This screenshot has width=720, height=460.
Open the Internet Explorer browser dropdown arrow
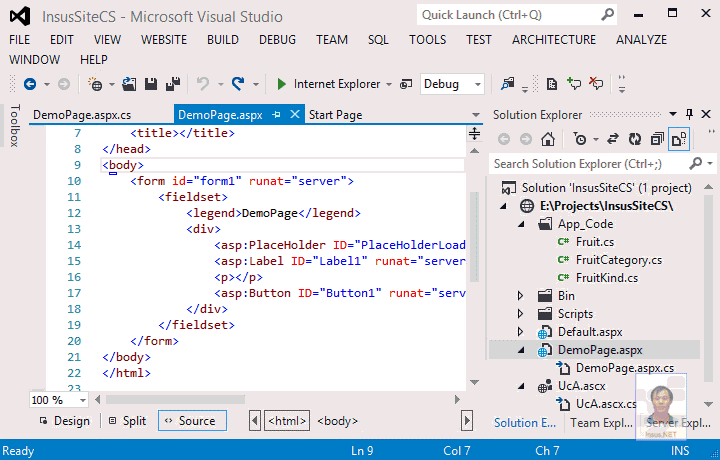389,84
